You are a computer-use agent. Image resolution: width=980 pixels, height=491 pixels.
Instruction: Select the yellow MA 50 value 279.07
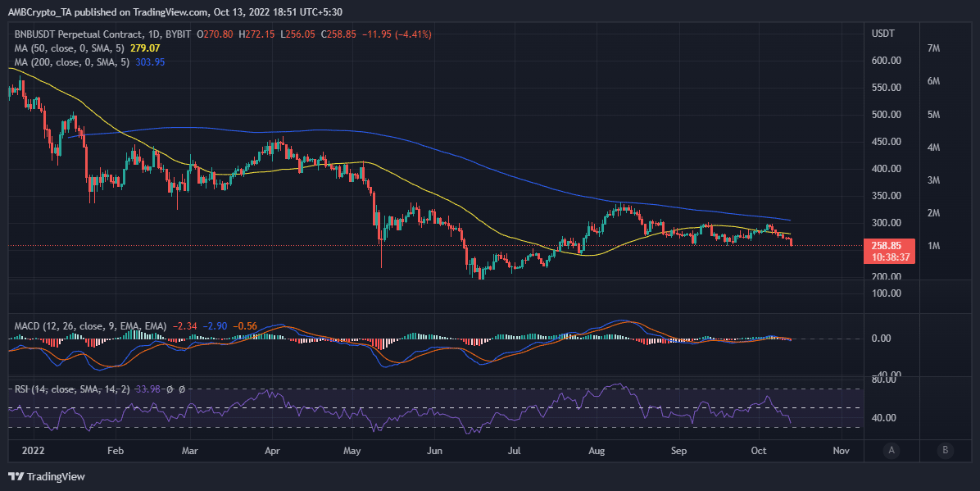point(147,48)
